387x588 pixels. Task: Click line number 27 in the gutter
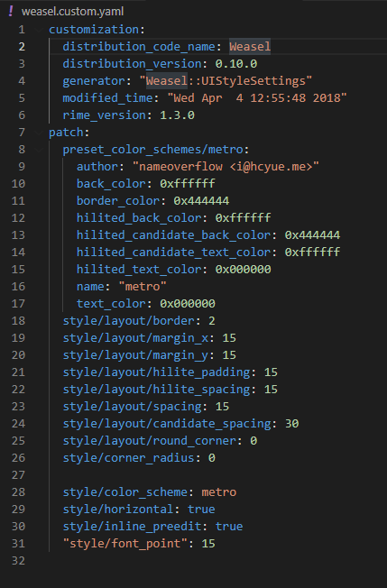pyautogui.click(x=18, y=474)
